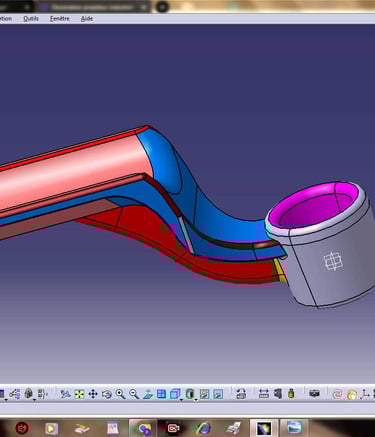Open the view mode dropdown arrow
This screenshot has height=437, width=375.
coord(196,399)
